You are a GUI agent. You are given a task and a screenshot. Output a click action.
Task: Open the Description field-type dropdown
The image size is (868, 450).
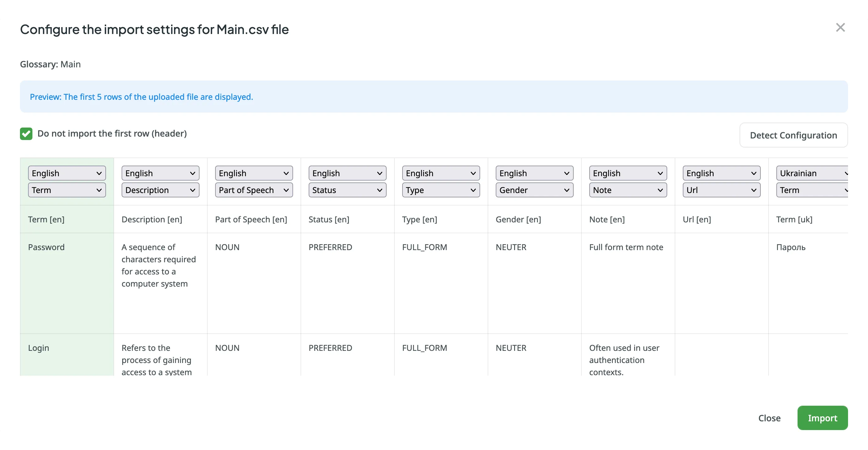160,190
